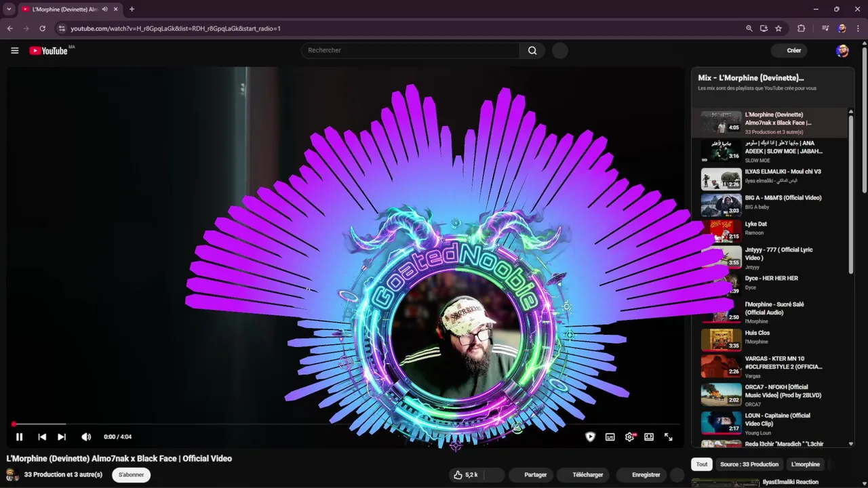The image size is (868, 488).
Task: Open Dyce - HER HER HER
Action: click(x=770, y=284)
